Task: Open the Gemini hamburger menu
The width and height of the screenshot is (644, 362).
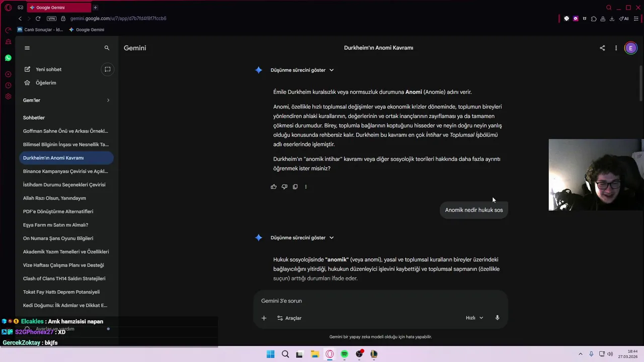Action: [27, 48]
